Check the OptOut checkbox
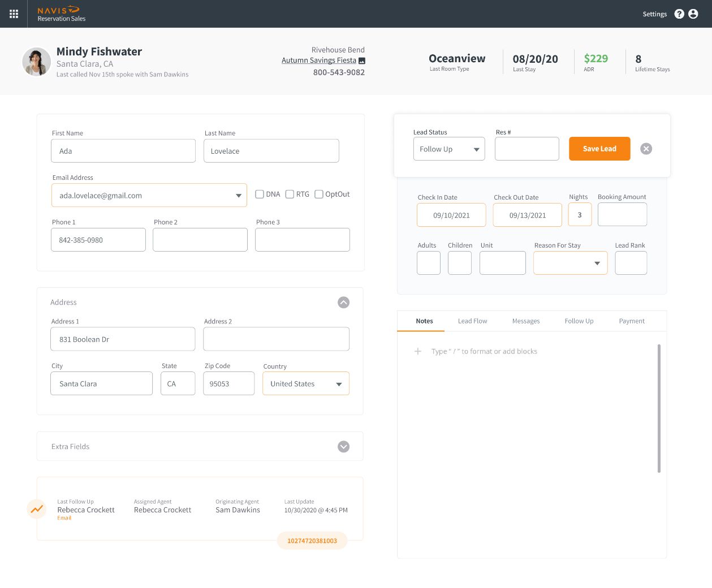 pos(319,194)
